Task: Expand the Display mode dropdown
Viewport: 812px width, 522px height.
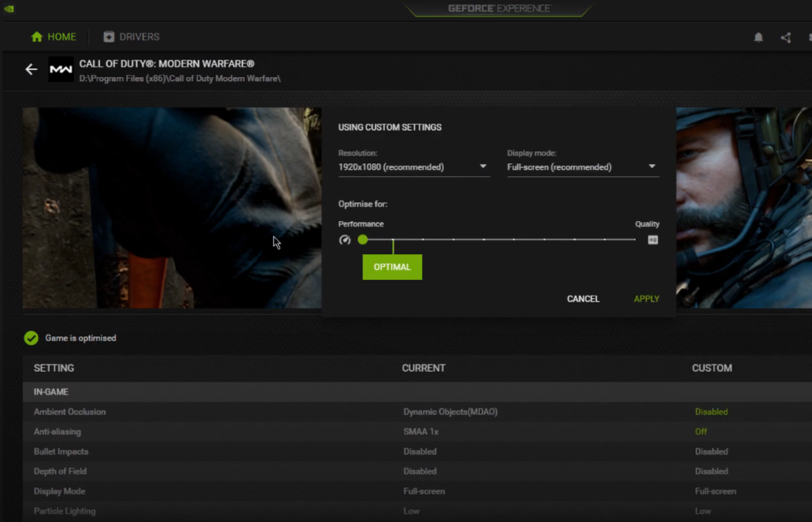Action: tap(582, 167)
